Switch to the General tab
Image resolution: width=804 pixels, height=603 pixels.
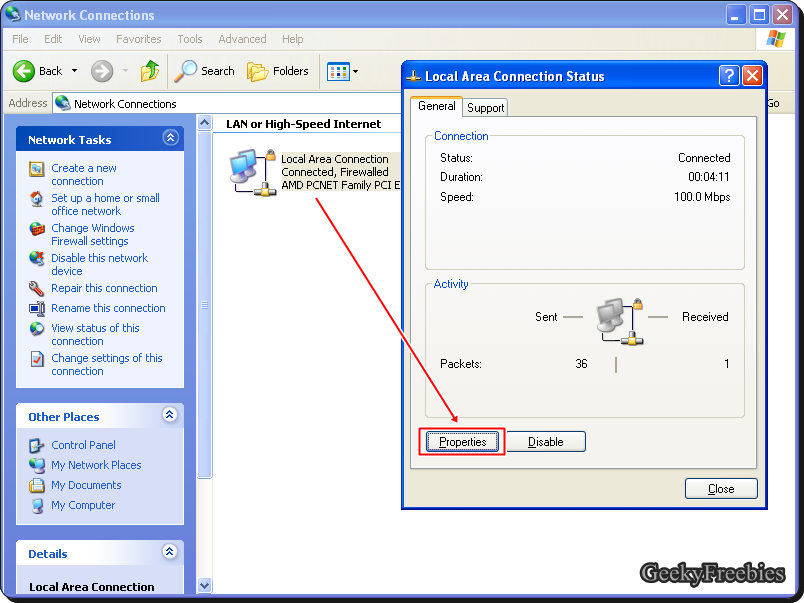click(x=436, y=106)
